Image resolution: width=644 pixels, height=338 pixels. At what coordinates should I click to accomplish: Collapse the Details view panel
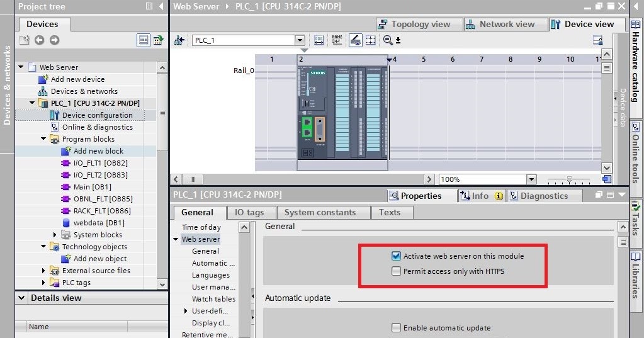coord(21,298)
